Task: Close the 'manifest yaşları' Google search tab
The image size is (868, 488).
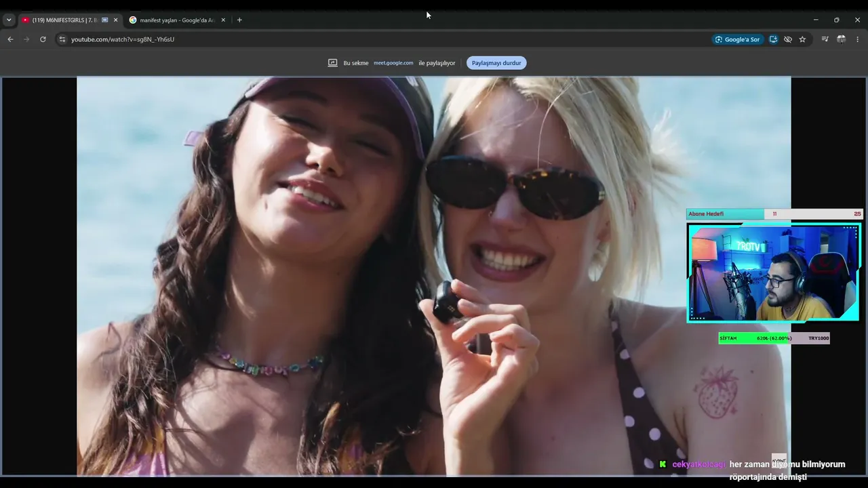Action: click(x=223, y=20)
